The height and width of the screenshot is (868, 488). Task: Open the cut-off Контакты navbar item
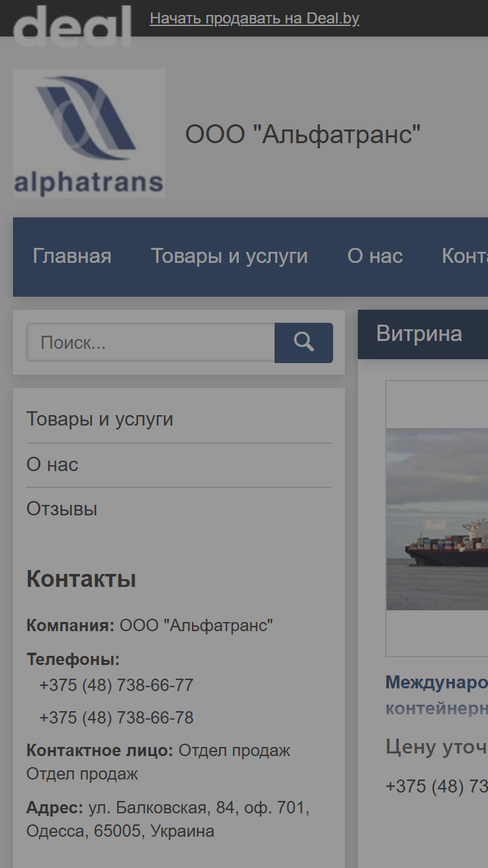(x=465, y=256)
